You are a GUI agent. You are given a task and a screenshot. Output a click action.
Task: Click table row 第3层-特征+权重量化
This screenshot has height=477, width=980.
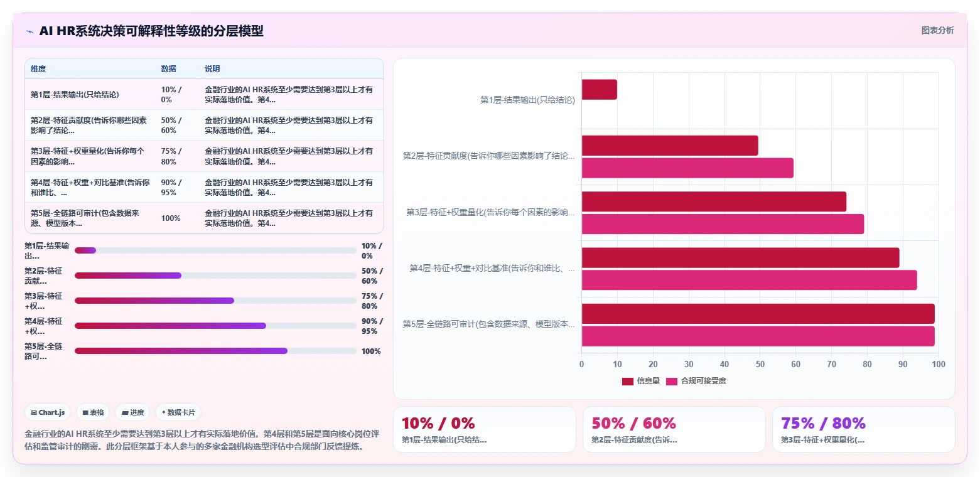204,156
